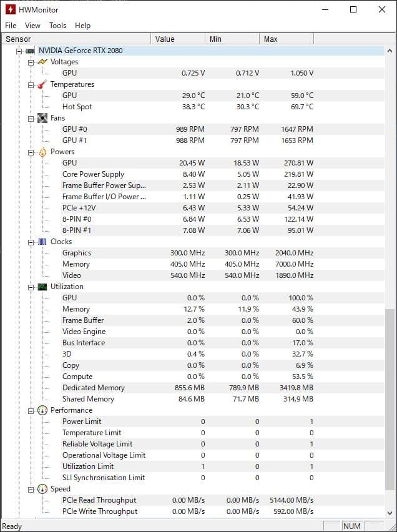The width and height of the screenshot is (397, 532).
Task: Collapse the Temperatures group
Action: tap(31, 85)
